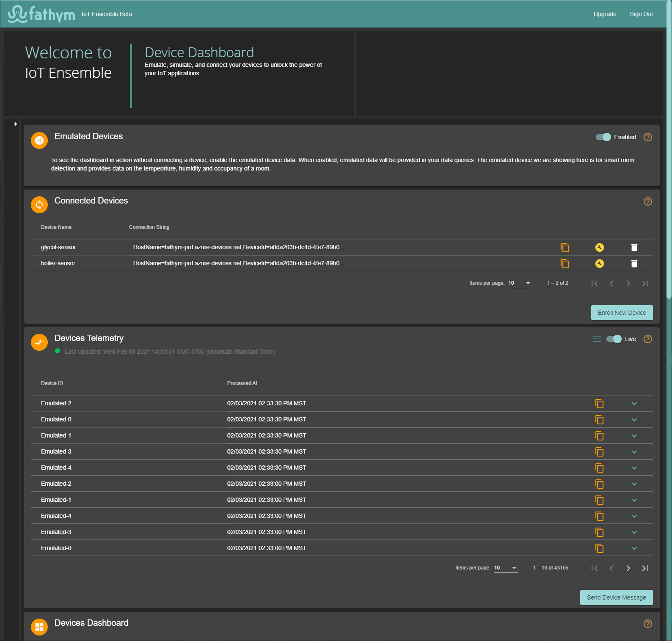Click glycol-sensor HostName connection string text
The height and width of the screenshot is (641, 672).
239,247
